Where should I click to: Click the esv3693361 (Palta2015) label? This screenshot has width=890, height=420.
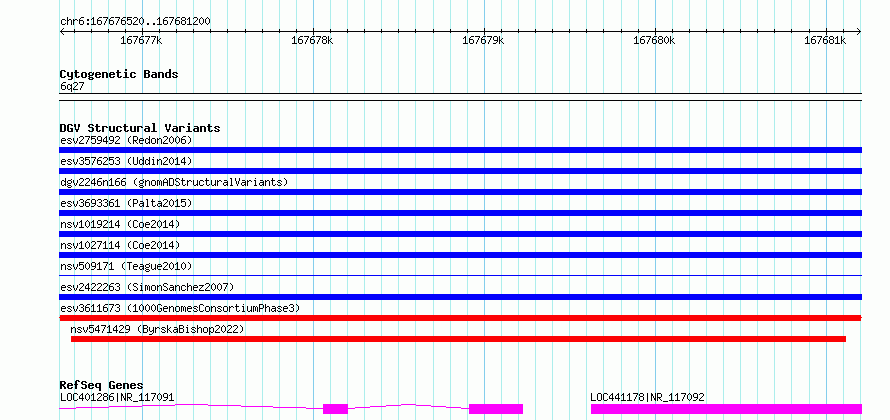click(126, 203)
